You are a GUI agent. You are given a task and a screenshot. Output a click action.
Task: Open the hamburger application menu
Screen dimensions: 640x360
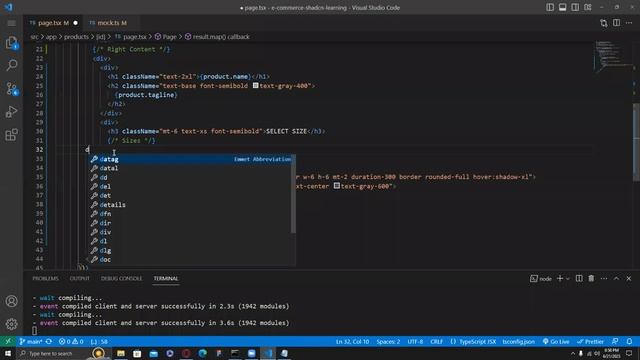11,23
